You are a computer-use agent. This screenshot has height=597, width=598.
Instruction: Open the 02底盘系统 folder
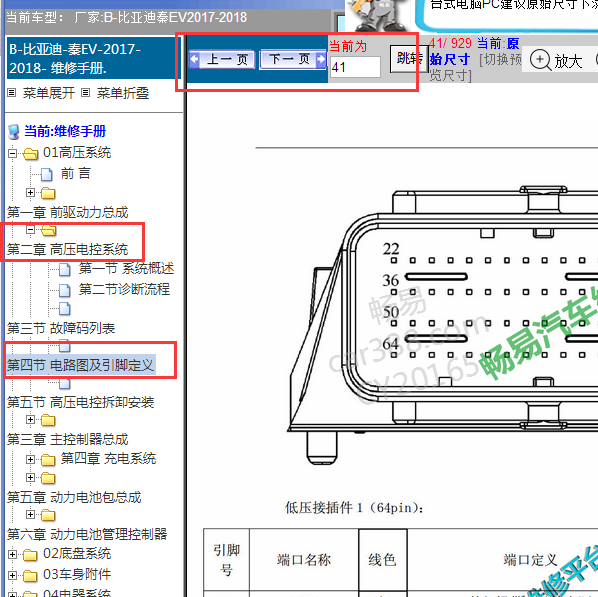coord(77,553)
